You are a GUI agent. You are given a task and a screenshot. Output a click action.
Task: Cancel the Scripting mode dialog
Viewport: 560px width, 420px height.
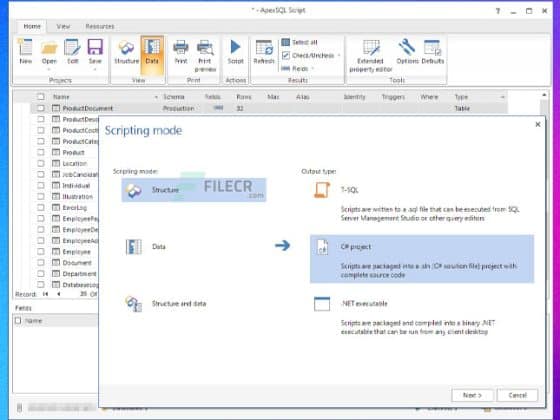518,395
